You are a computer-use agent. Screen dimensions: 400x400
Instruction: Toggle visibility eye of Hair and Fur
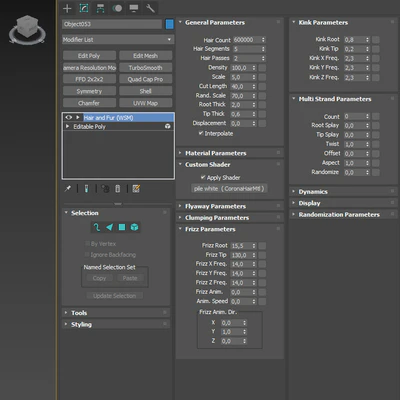[69, 117]
